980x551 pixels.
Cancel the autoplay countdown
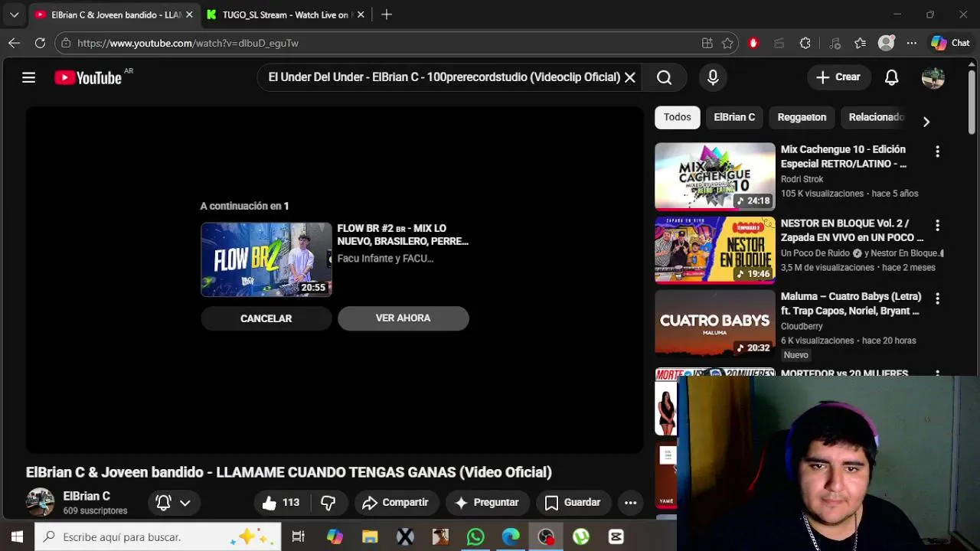266,318
